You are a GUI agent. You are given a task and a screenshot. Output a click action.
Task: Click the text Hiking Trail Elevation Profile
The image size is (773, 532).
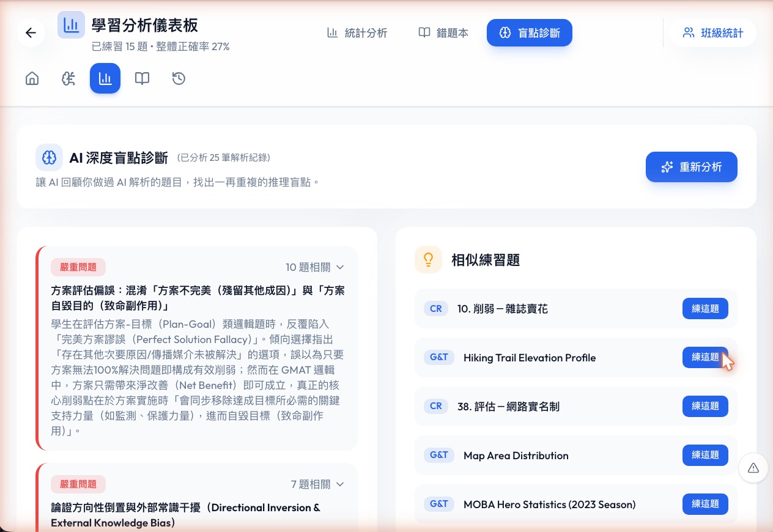[530, 358]
